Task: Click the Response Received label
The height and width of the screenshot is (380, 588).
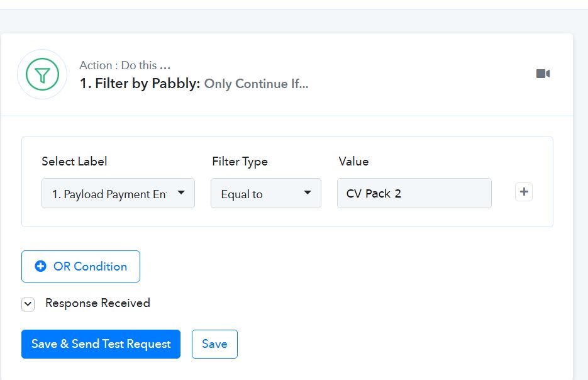Action: [97, 303]
